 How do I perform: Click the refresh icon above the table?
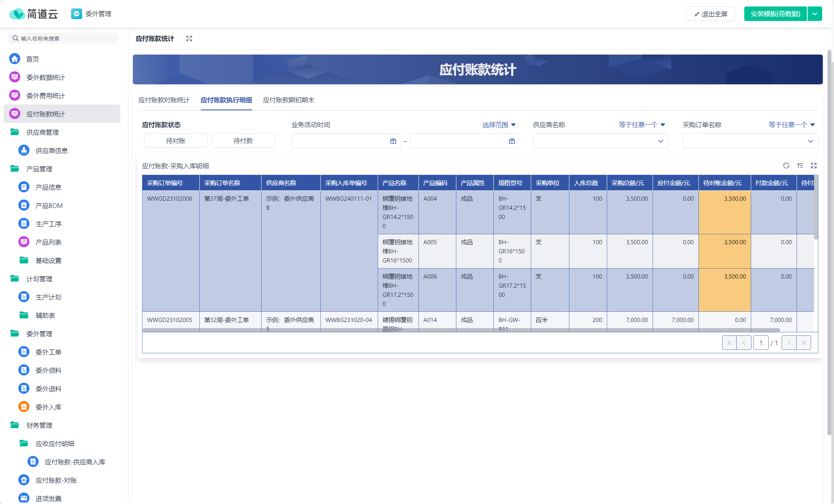click(786, 166)
